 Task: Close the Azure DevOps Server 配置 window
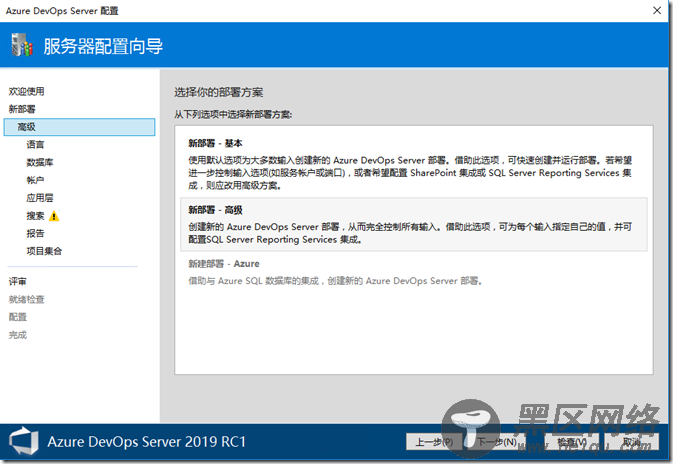click(x=657, y=10)
